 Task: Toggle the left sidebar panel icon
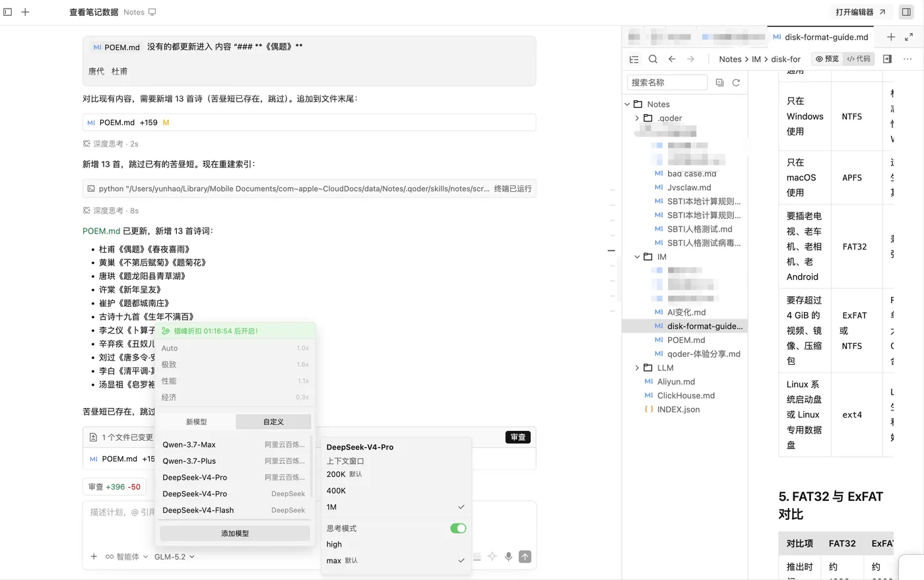coord(8,12)
